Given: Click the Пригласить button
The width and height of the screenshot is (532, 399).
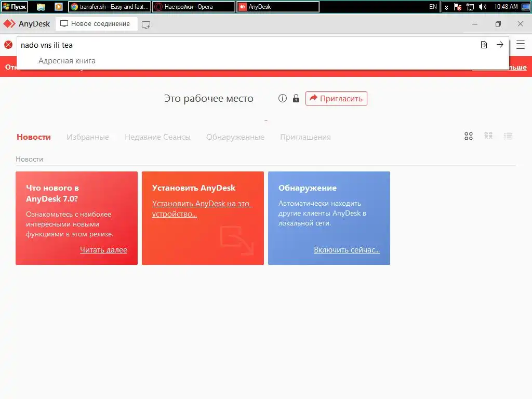Looking at the screenshot, I should (336, 98).
